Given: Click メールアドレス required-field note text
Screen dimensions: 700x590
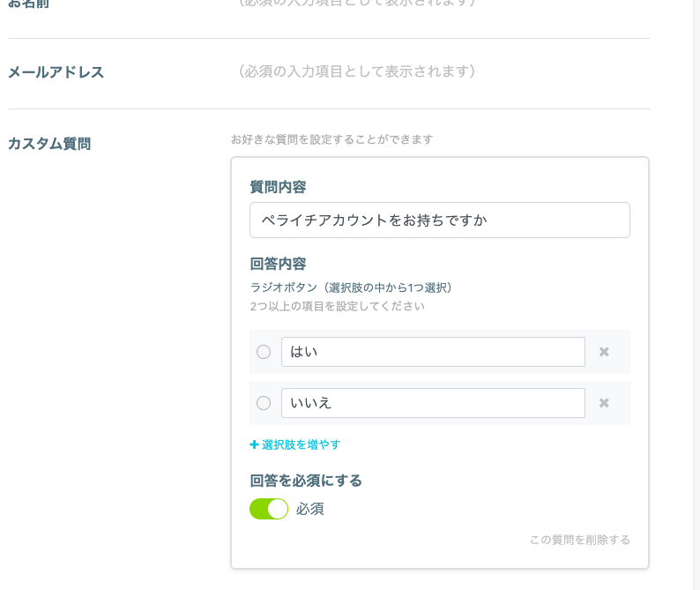Looking at the screenshot, I should point(356,71).
